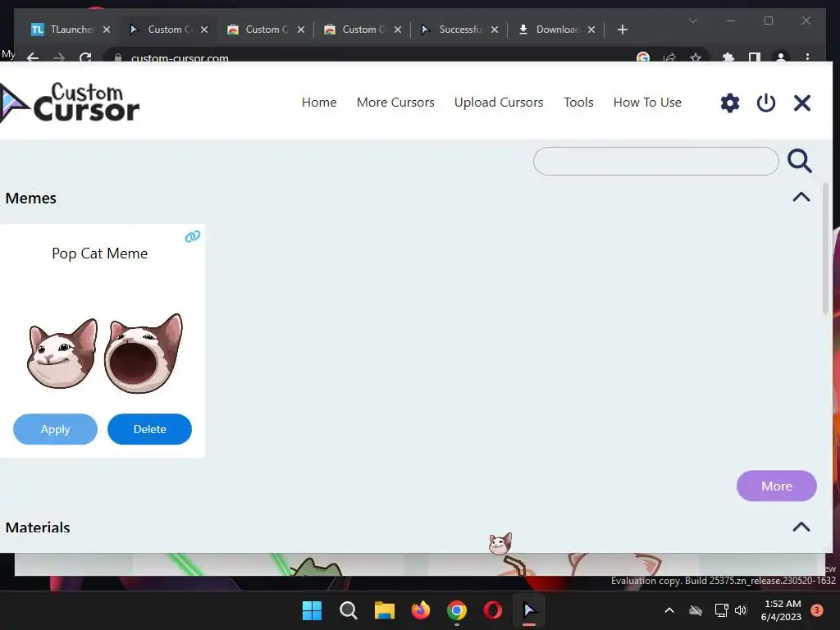Open the notification badge showing 3
Image resolution: width=840 pixels, height=630 pixels.
816,610
